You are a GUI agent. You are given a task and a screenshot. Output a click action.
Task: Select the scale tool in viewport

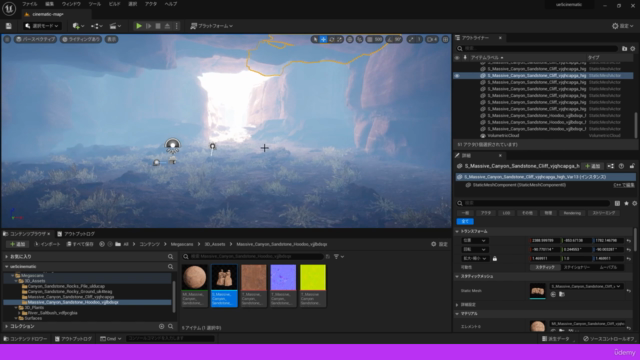point(340,40)
